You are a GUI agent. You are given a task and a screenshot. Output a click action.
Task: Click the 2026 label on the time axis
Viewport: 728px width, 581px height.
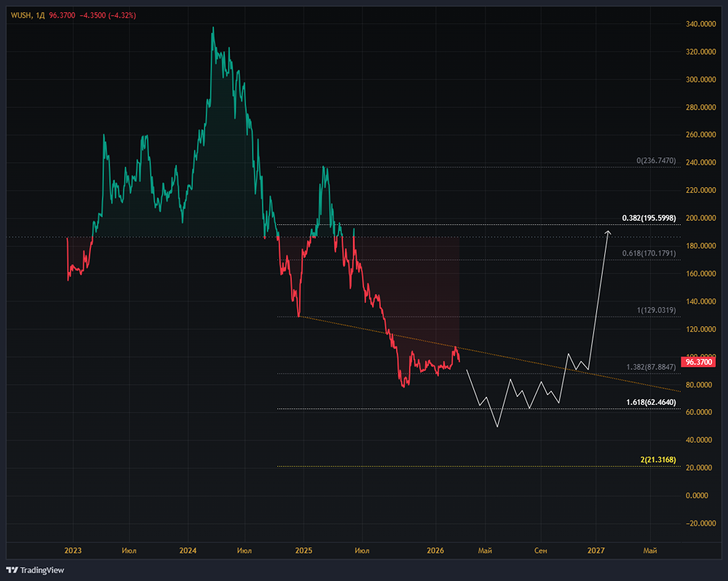click(435, 550)
